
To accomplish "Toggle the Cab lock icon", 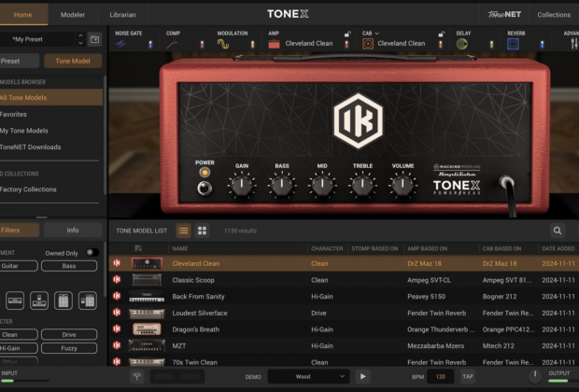I will coord(442,34).
